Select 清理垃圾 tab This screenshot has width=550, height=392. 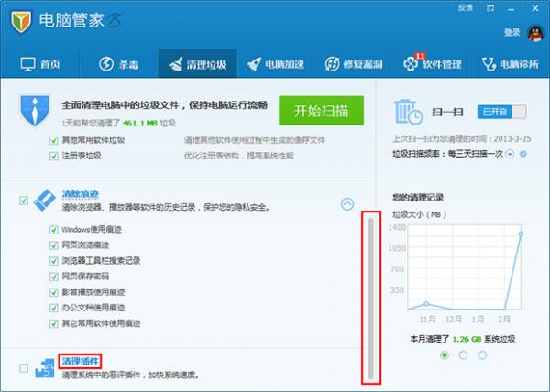click(x=197, y=64)
